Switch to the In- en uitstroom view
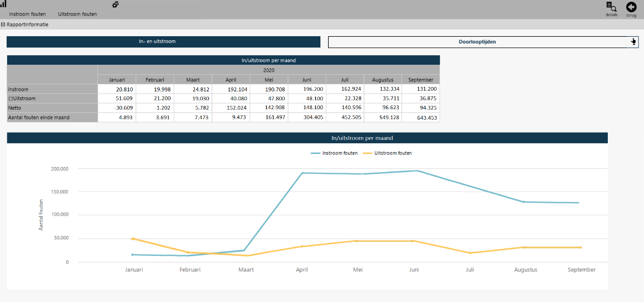 click(x=163, y=42)
